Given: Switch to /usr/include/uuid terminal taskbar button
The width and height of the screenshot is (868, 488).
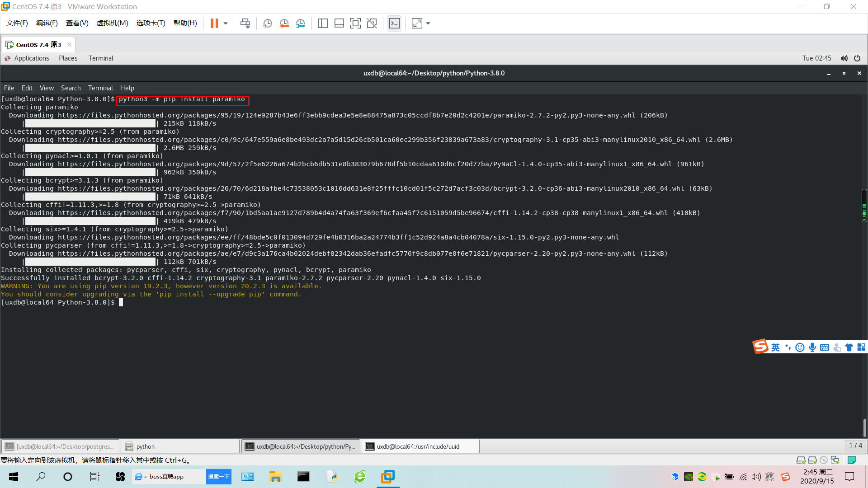Looking at the screenshot, I should pyautogui.click(x=421, y=446).
